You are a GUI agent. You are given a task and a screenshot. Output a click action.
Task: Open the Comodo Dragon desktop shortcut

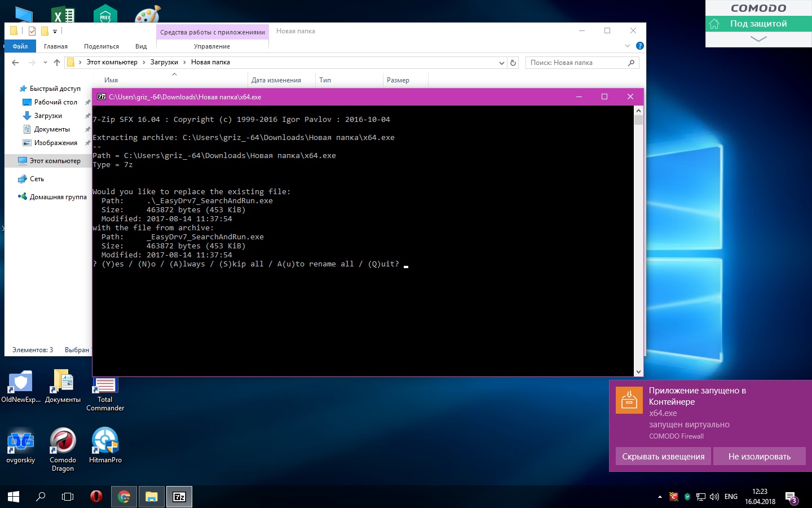63,442
